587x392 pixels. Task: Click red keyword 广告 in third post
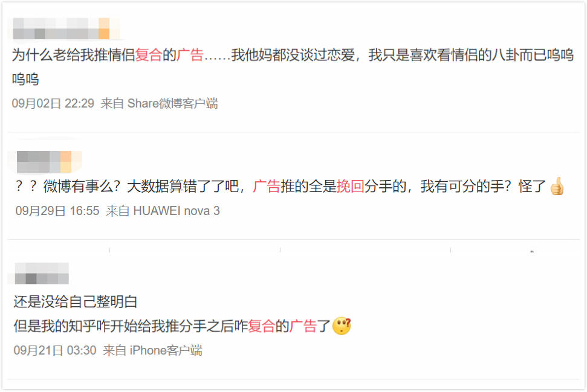pyautogui.click(x=303, y=326)
